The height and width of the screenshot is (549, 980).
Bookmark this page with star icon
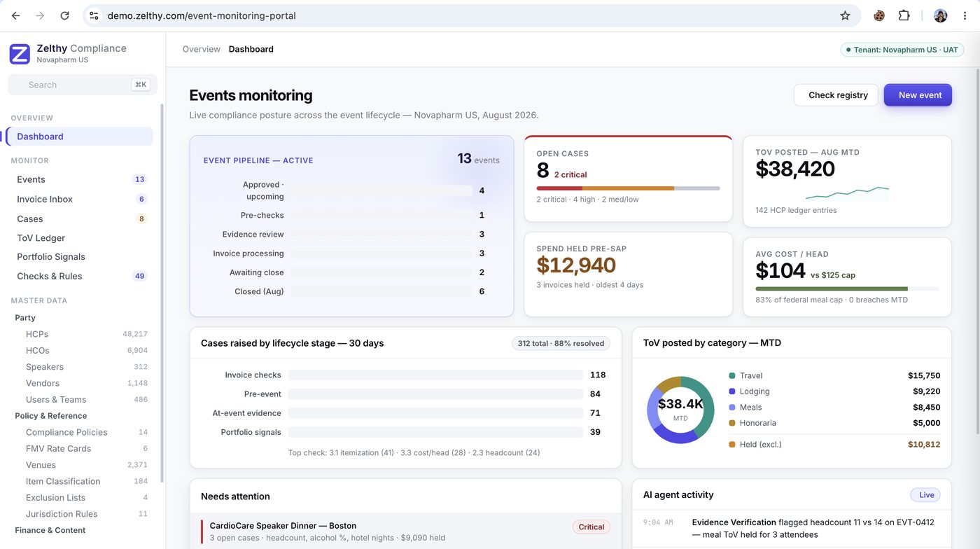(x=845, y=15)
